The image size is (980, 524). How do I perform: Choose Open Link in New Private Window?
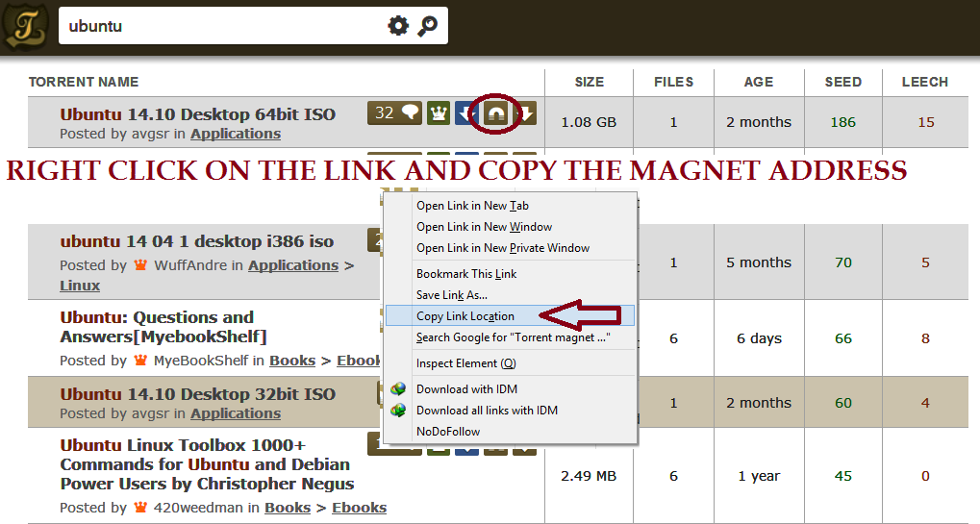click(503, 248)
